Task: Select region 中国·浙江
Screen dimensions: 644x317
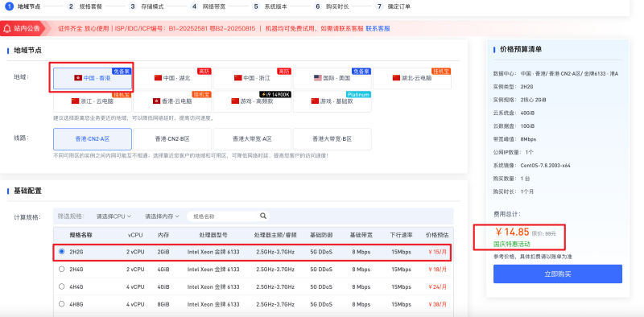Action: [252, 78]
